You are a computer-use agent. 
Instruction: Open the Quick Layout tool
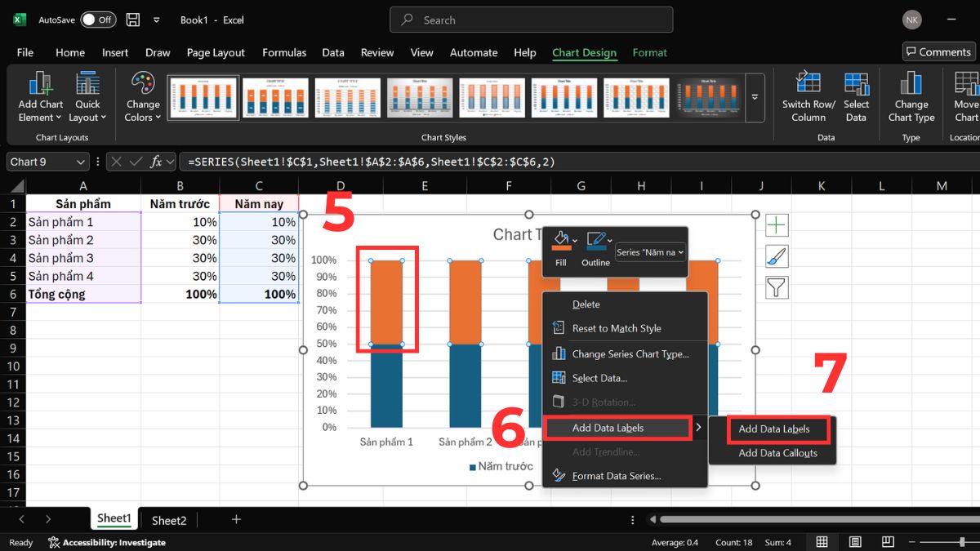pos(87,85)
